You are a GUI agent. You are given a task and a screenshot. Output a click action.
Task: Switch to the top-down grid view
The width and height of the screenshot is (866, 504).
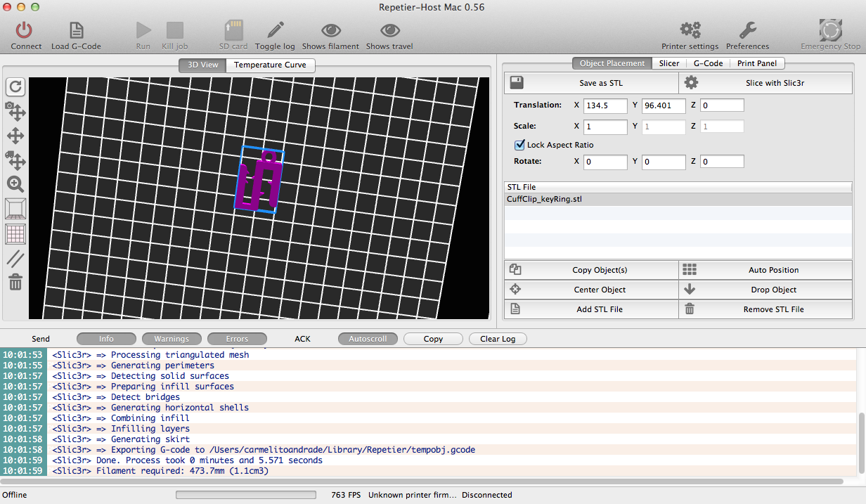pyautogui.click(x=15, y=234)
